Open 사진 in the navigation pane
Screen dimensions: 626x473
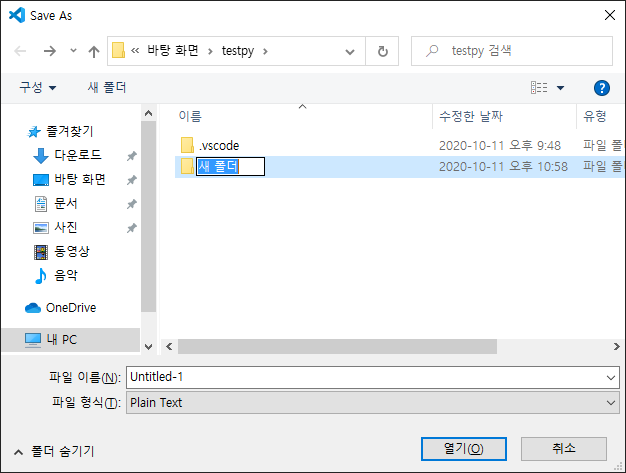(55, 227)
